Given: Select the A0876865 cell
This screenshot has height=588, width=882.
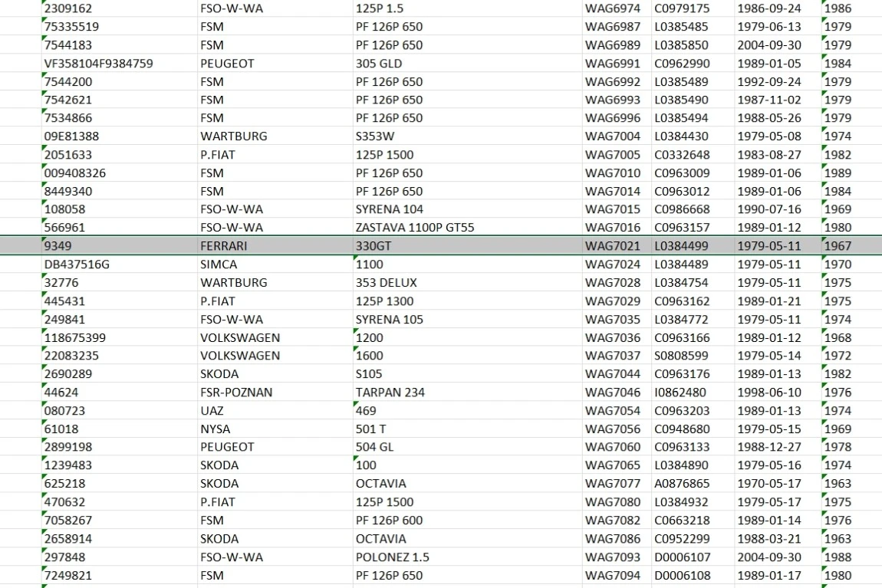Looking at the screenshot, I should coord(681,484).
